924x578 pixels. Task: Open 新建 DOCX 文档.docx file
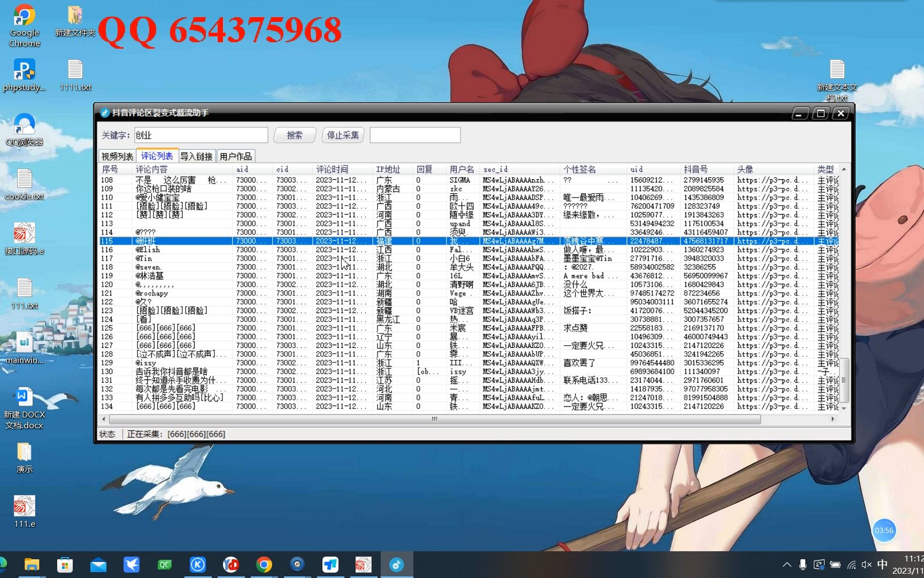(x=25, y=408)
